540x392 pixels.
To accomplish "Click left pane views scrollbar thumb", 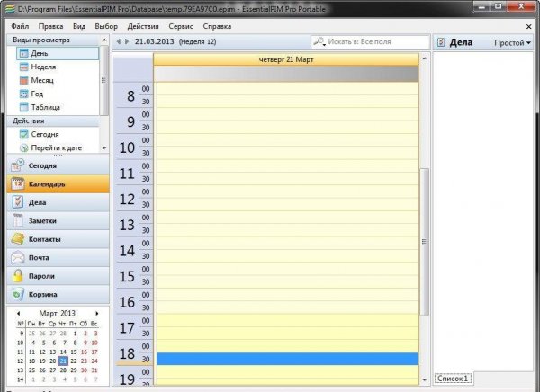I will 103,80.
